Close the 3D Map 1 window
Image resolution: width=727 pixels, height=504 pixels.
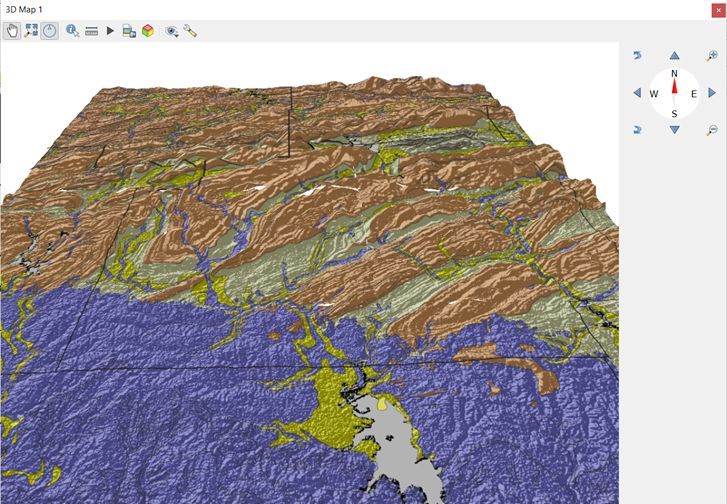coord(719,10)
